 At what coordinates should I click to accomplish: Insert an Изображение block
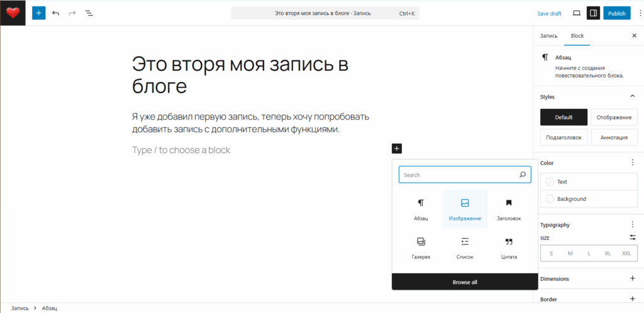(465, 208)
